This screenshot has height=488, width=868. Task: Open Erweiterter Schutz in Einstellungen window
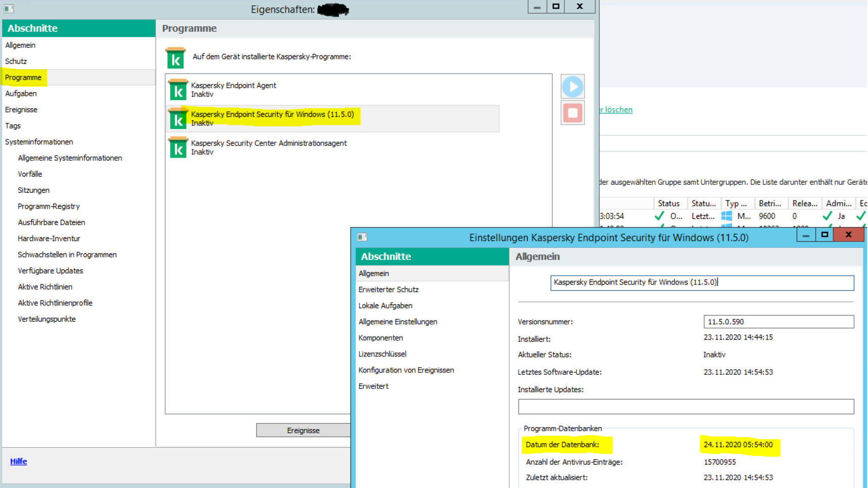point(389,290)
